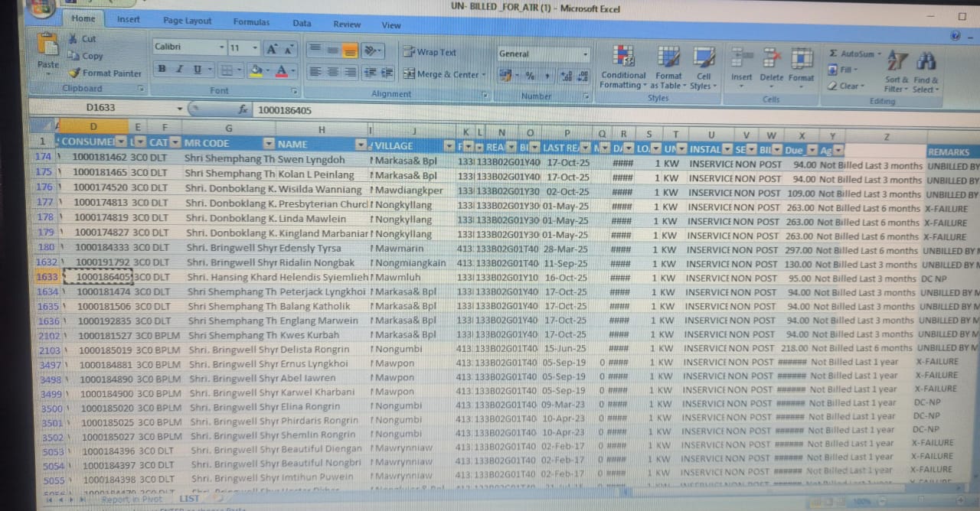Open the MR CODE column filter dropdown
The image size is (980, 511).
coord(268,144)
